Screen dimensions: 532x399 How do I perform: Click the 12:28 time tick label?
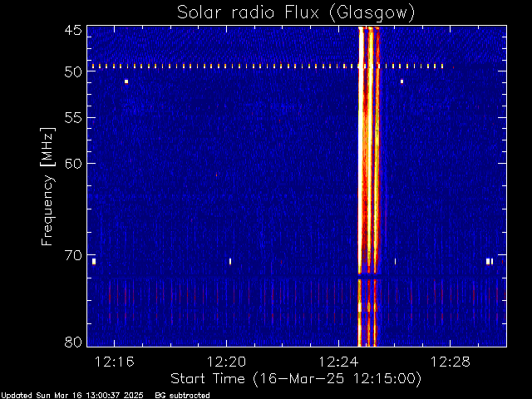click(x=451, y=362)
